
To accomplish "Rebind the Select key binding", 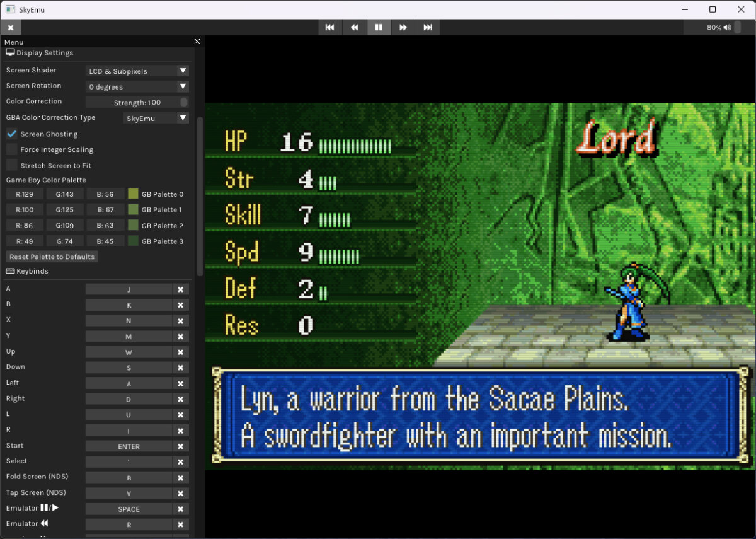I will (129, 462).
